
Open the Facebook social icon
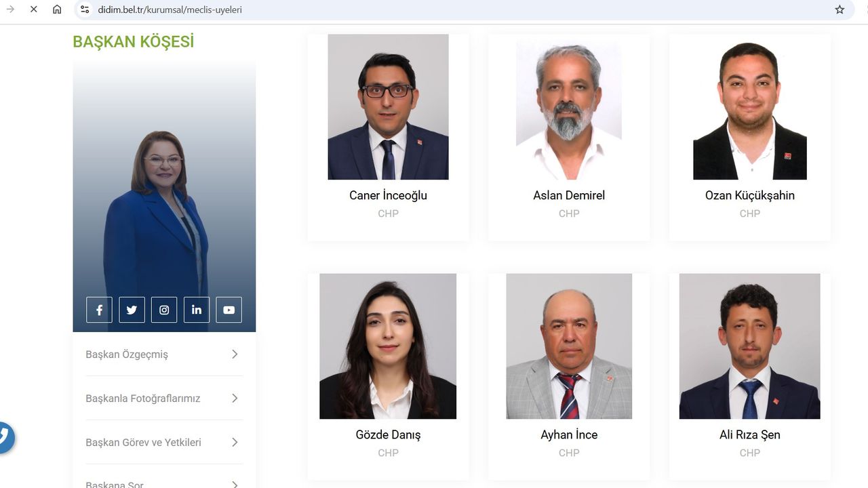coord(99,310)
